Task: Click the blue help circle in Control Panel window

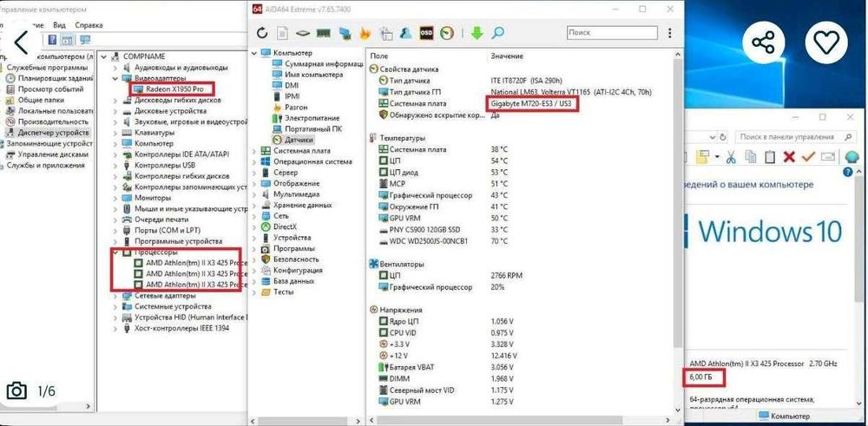Action: point(848,173)
